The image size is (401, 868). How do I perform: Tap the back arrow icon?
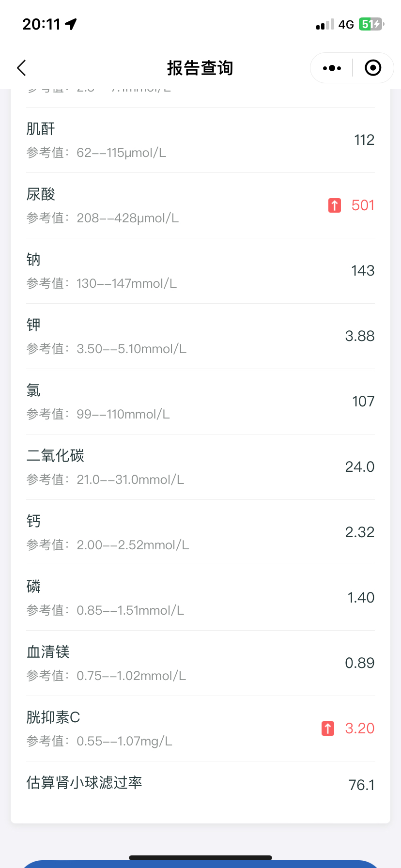pos(21,68)
